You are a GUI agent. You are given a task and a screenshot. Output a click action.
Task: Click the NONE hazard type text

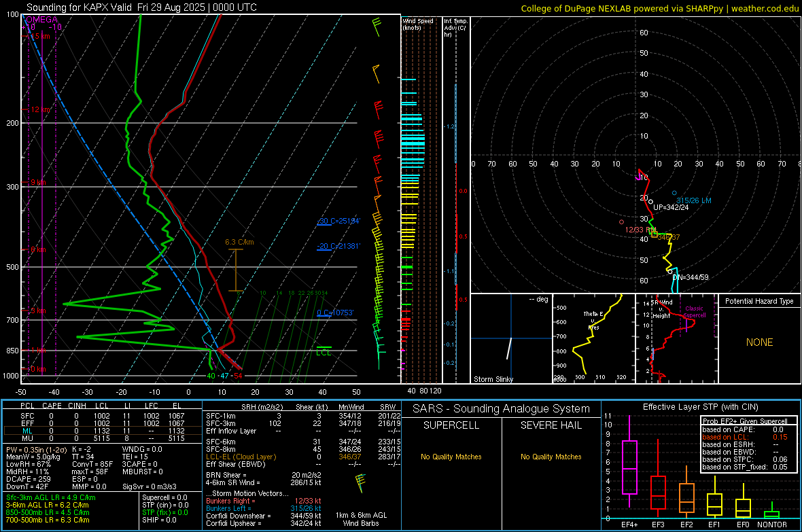tap(759, 342)
